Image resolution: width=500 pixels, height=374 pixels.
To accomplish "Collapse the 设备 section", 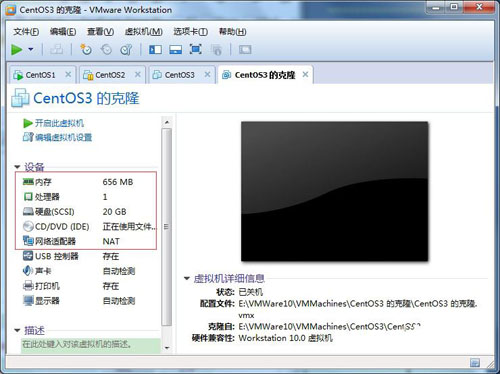I will click(x=17, y=167).
